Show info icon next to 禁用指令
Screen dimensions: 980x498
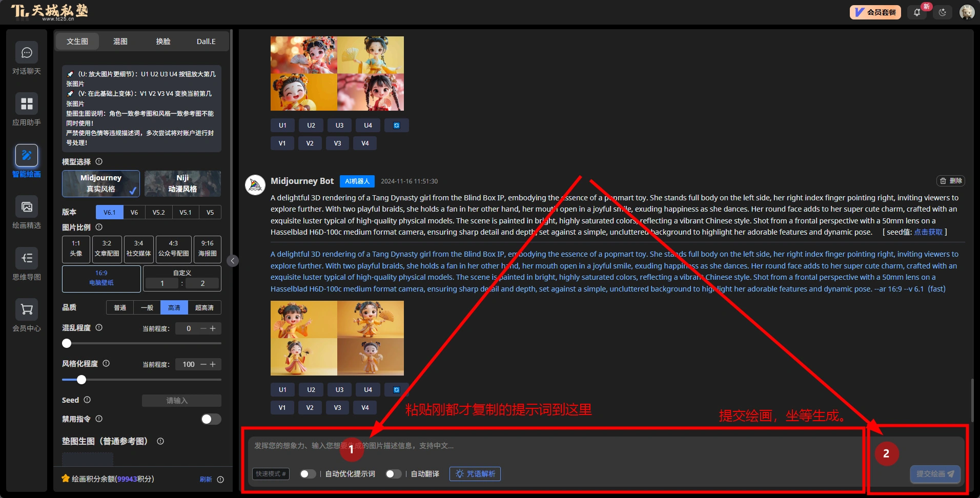99,419
